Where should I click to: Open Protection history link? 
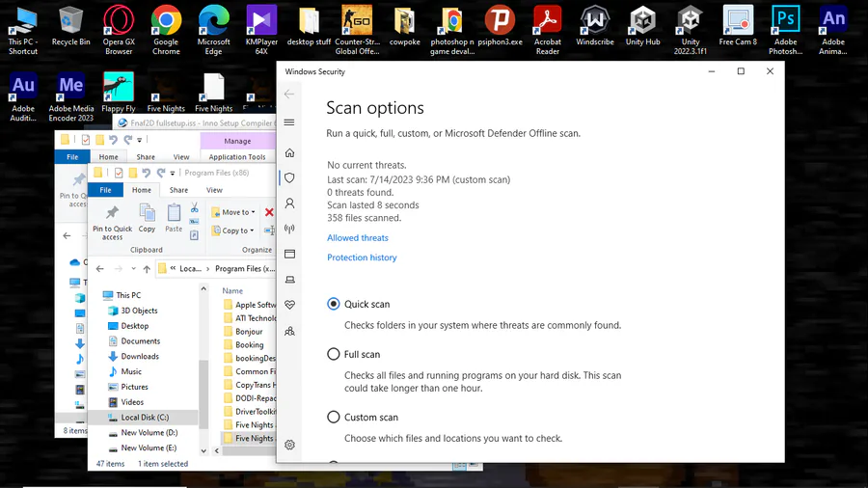(362, 258)
